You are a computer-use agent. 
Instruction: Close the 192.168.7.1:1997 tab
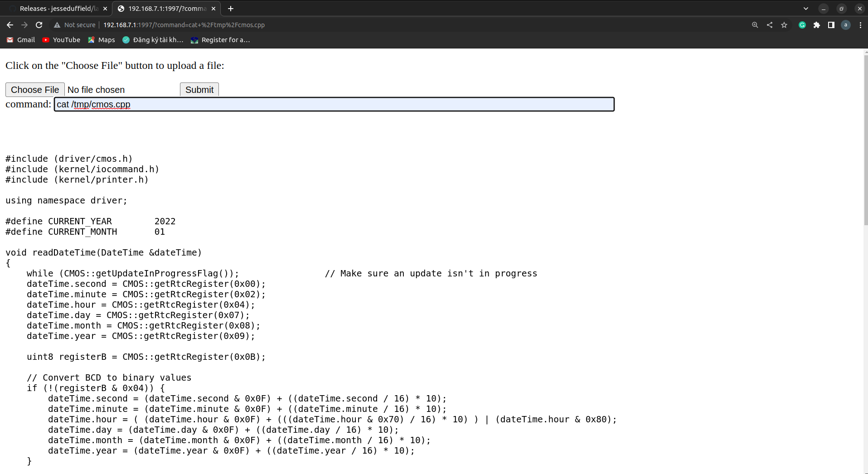coord(213,9)
